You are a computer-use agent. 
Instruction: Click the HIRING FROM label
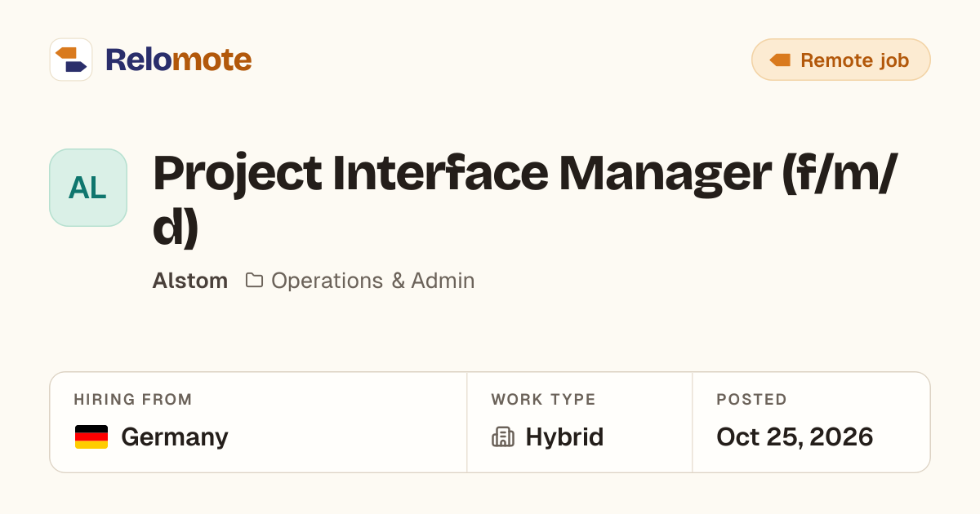pos(133,400)
